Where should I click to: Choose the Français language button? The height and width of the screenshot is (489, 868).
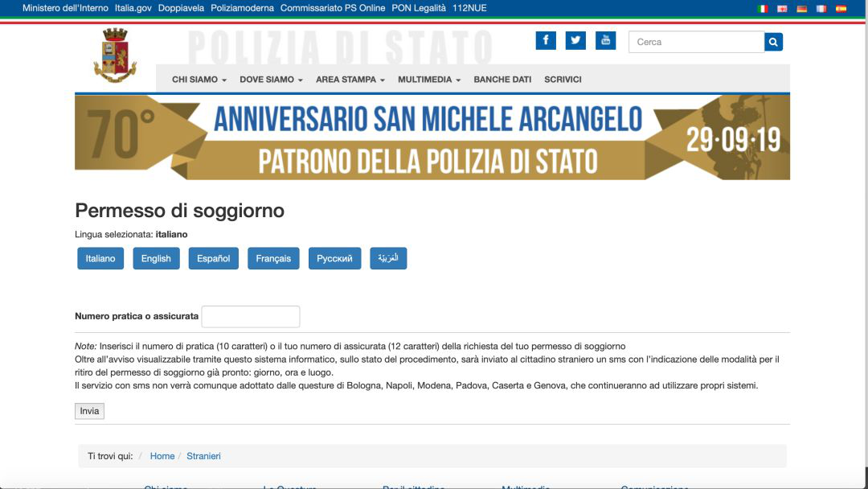273,259
